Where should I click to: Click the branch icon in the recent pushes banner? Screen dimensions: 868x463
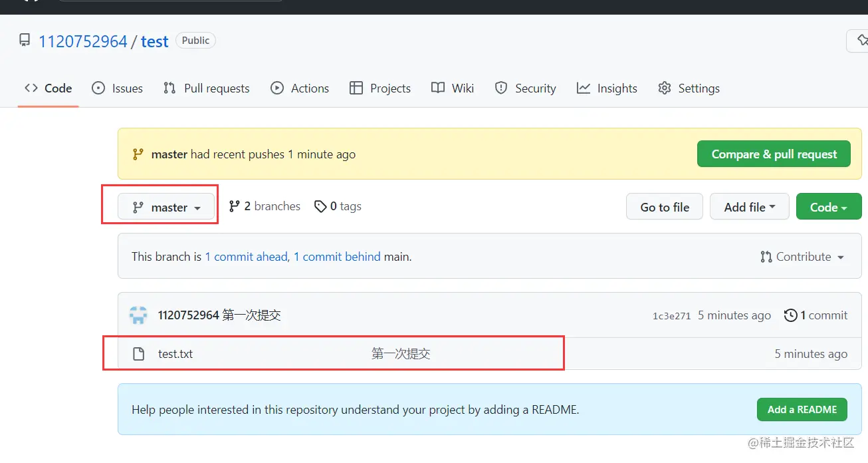138,154
